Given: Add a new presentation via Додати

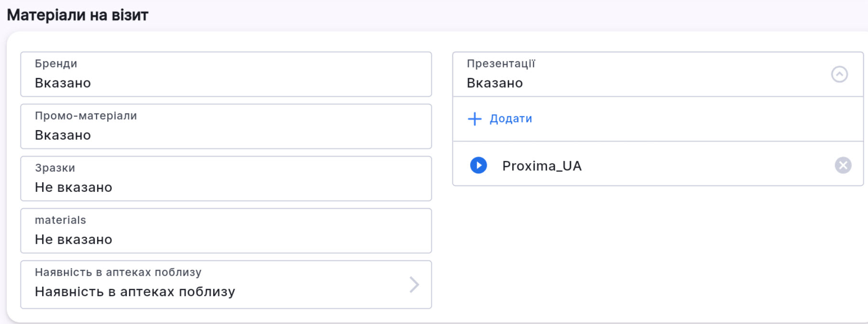Looking at the screenshot, I should [510, 119].
